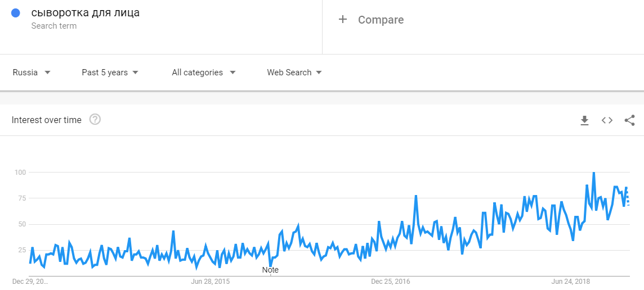The width and height of the screenshot is (644, 290).
Task: Expand the Past 5 years dropdown
Action: [x=110, y=72]
